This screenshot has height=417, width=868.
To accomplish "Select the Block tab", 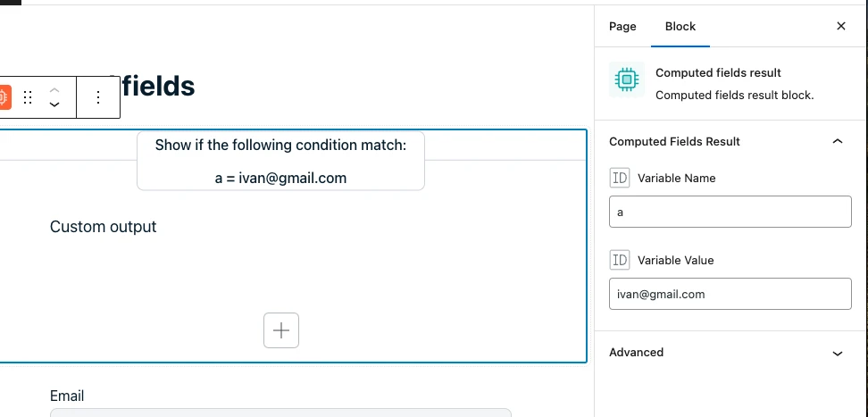I will point(680,26).
